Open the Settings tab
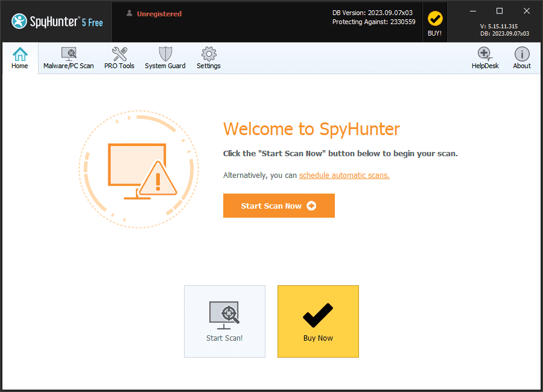The image size is (543, 392). click(209, 58)
